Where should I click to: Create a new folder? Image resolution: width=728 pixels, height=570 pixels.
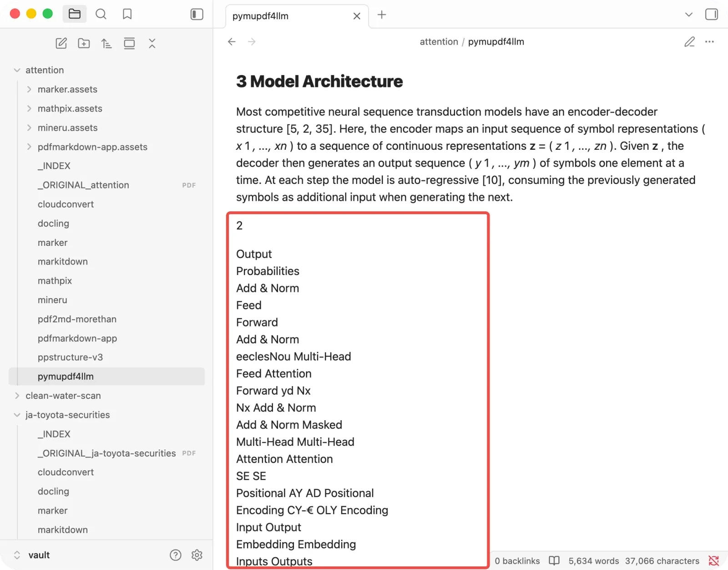click(x=84, y=43)
